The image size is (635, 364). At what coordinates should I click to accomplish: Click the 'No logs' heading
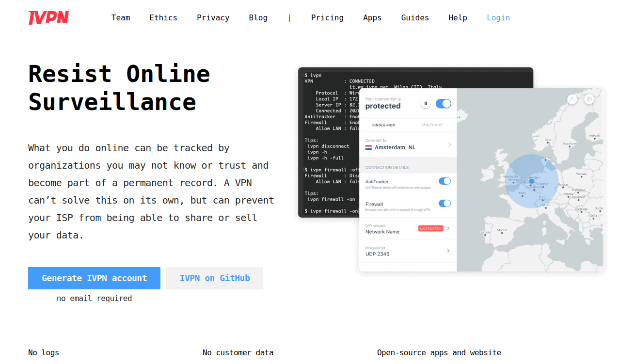click(x=44, y=353)
